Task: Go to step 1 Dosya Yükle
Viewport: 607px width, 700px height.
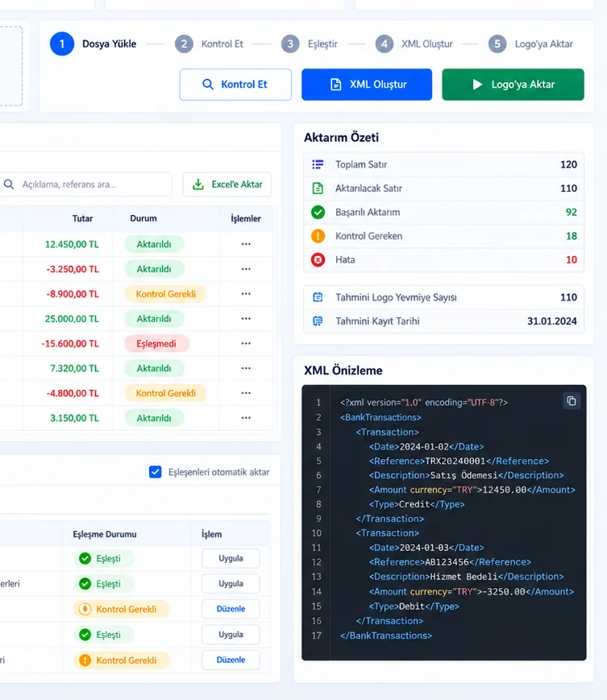Action: pyautogui.click(x=93, y=43)
